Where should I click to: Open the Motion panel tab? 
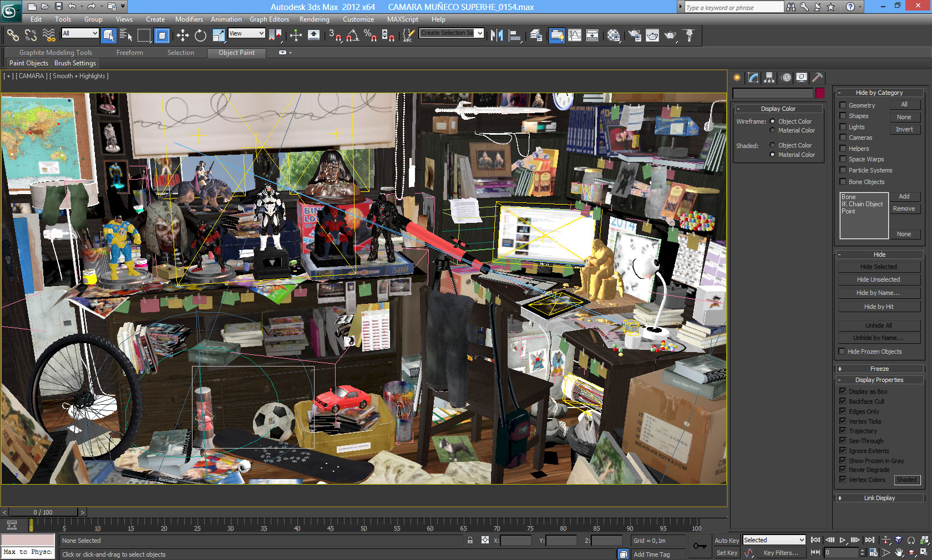(x=786, y=78)
